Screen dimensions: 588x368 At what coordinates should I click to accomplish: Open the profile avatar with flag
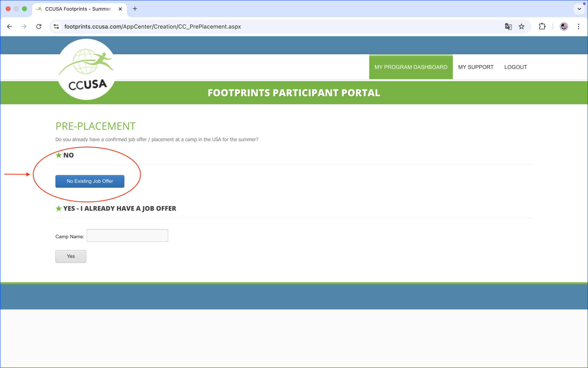coord(564,26)
